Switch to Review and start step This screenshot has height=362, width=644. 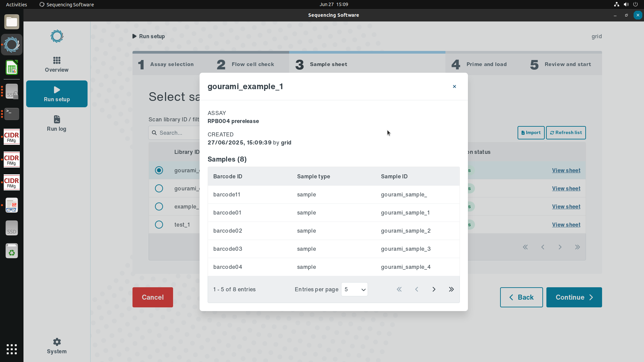tap(560, 64)
